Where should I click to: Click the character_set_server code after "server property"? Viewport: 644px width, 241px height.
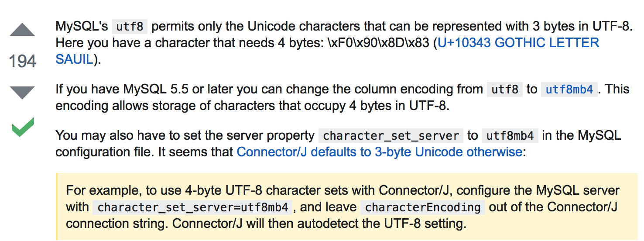tap(391, 136)
